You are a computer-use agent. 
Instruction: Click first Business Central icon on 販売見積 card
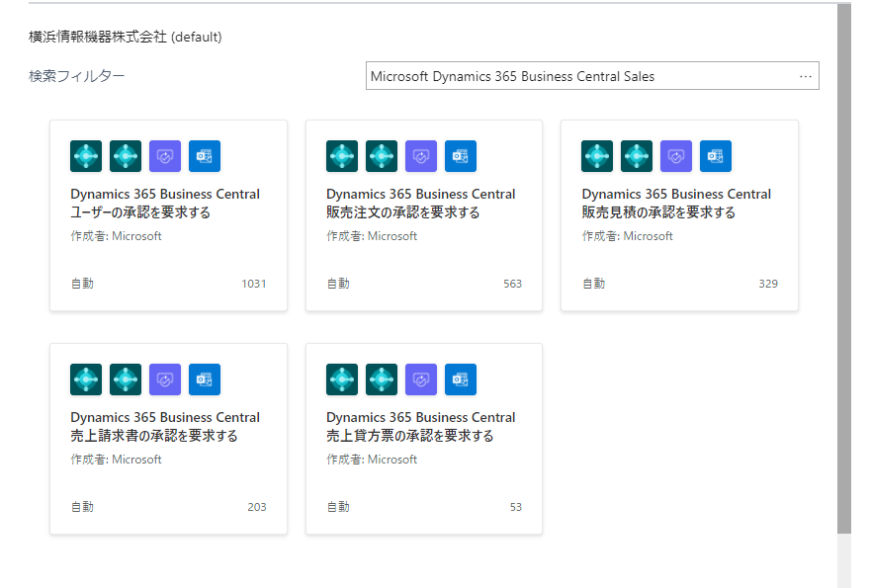(597, 156)
